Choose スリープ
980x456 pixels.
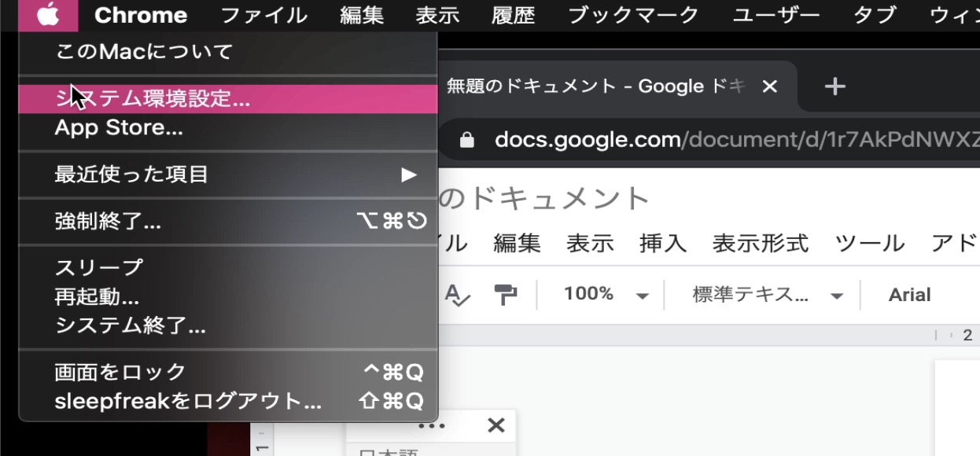point(228,267)
